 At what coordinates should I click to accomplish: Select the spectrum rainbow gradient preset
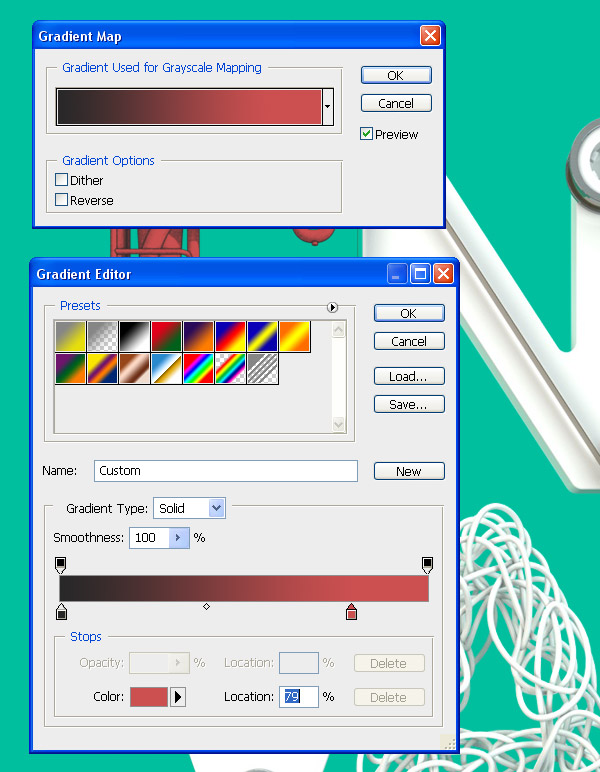click(x=198, y=368)
